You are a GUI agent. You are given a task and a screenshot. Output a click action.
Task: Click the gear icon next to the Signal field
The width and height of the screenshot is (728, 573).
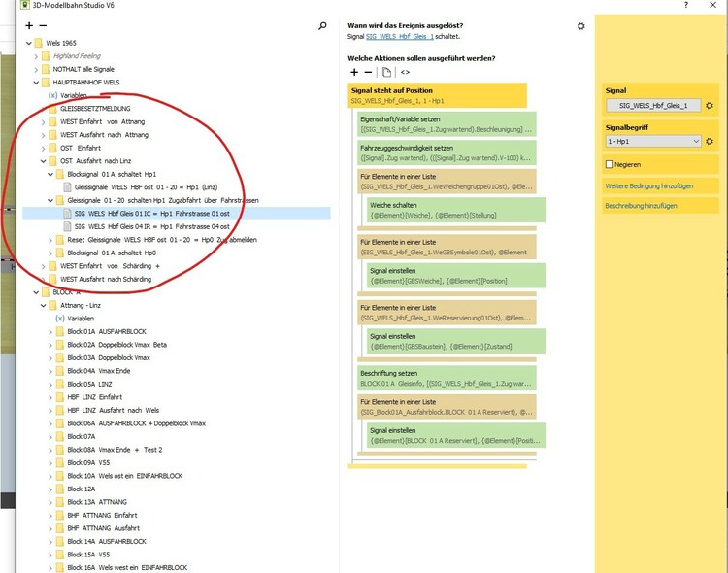pos(710,106)
